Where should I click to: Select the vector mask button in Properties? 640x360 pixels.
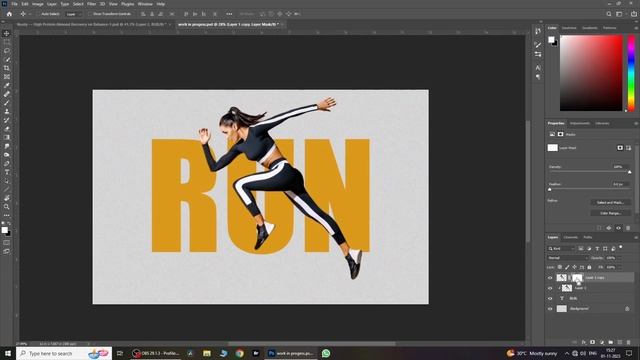pos(628,148)
